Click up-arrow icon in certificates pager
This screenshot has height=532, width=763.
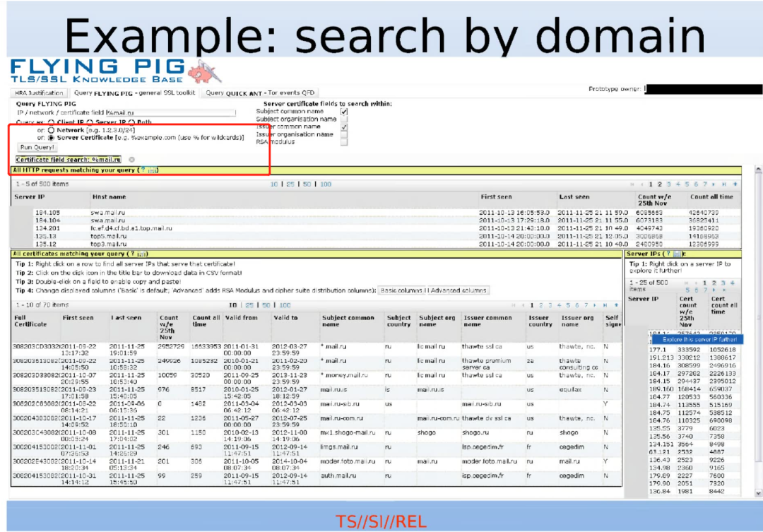pos(616,305)
